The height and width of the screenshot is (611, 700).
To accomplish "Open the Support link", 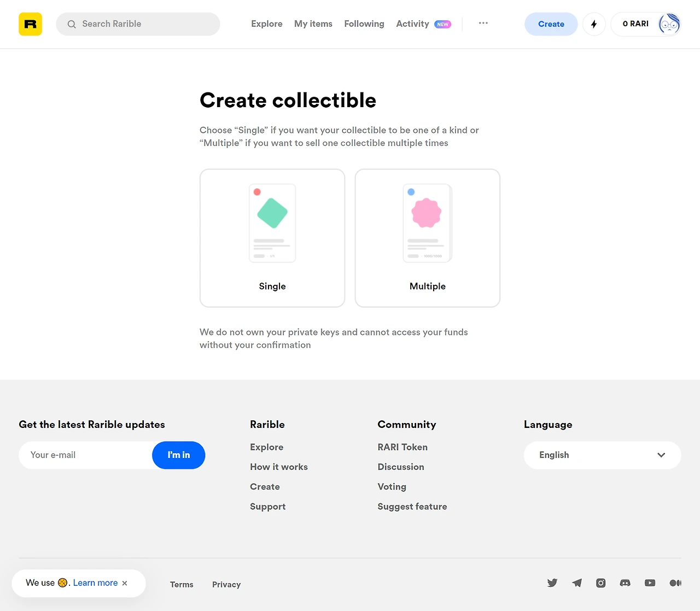I will [268, 507].
